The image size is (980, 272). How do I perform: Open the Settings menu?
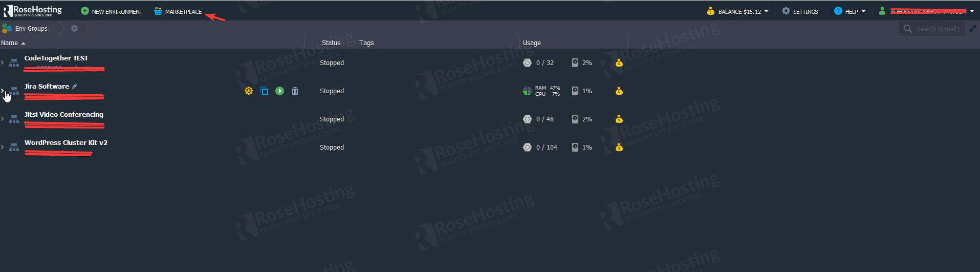pos(800,11)
